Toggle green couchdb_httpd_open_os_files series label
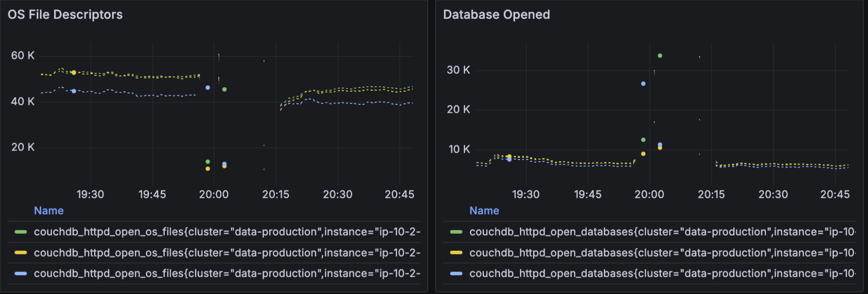 (227, 232)
